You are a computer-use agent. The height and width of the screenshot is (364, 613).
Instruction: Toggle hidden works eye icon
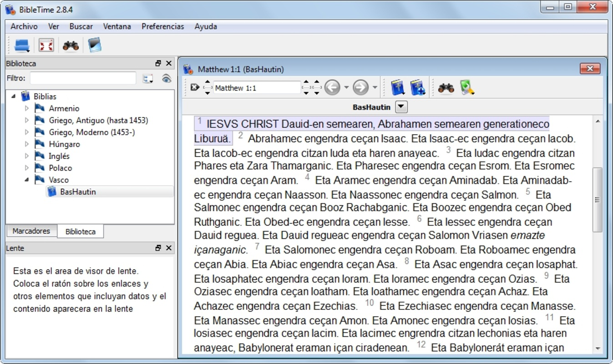point(167,79)
